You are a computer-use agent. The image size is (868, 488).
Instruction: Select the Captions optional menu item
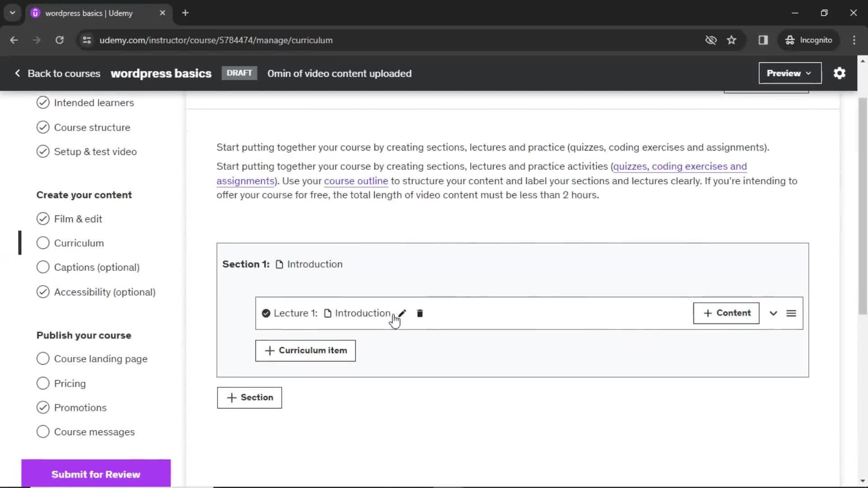point(97,267)
